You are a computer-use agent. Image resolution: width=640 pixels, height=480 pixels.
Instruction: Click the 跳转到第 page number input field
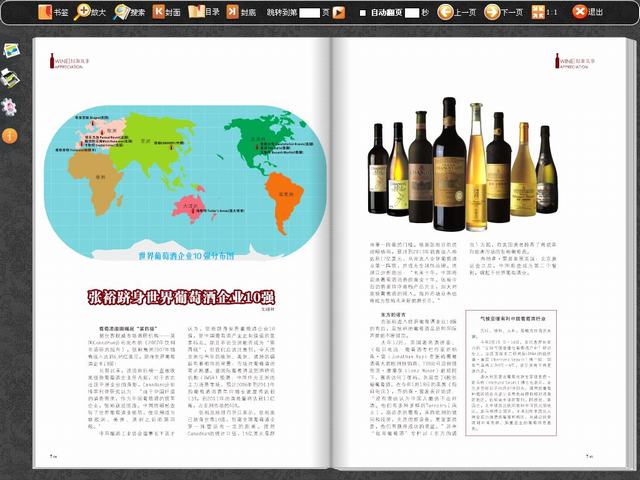point(309,13)
